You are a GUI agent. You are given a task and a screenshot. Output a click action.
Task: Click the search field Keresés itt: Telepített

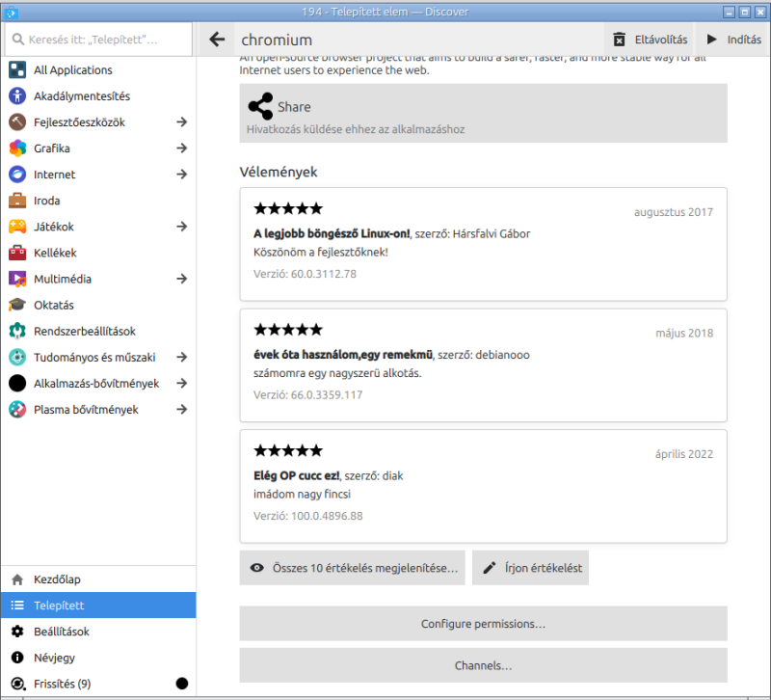click(98, 40)
